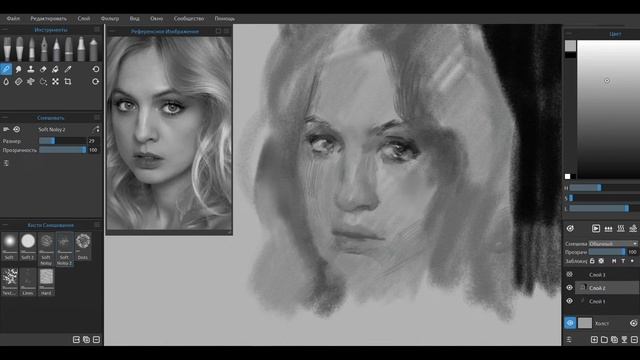Delete layer with minus icon
The image size is (640, 360).
point(634,340)
